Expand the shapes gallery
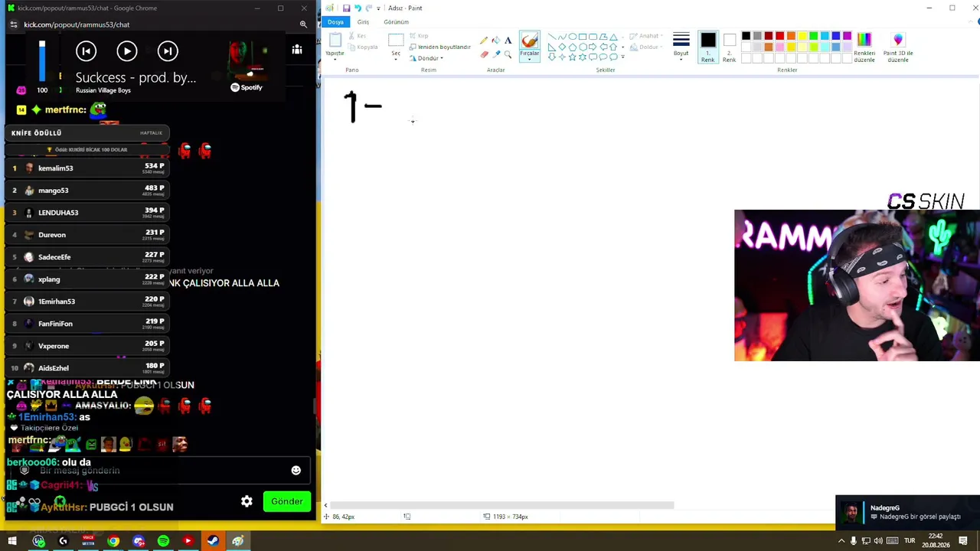This screenshot has width=980, height=551. [623, 57]
